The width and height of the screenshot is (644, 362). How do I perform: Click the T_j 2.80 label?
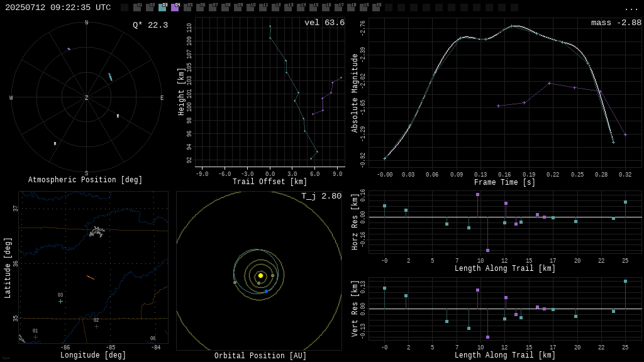click(321, 197)
